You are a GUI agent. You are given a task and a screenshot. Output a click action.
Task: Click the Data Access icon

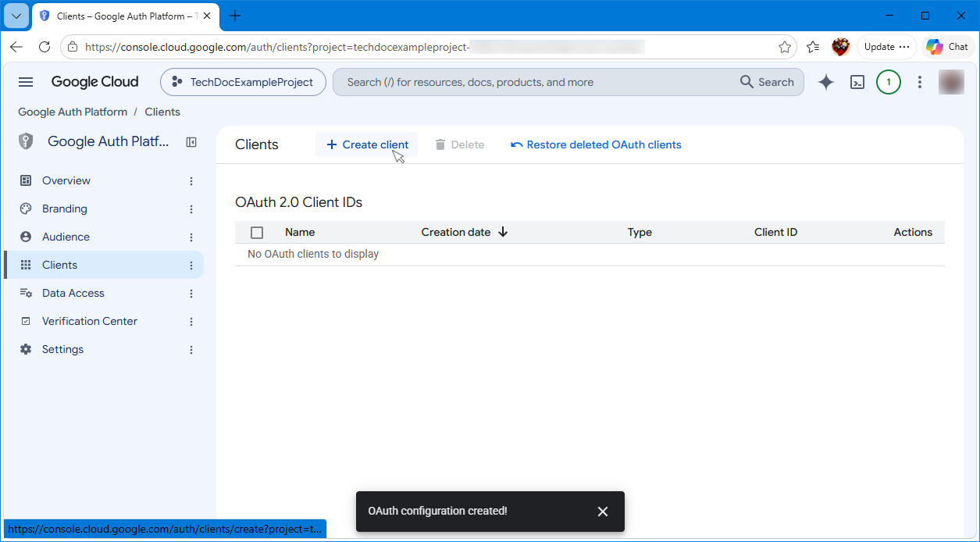[26, 293]
